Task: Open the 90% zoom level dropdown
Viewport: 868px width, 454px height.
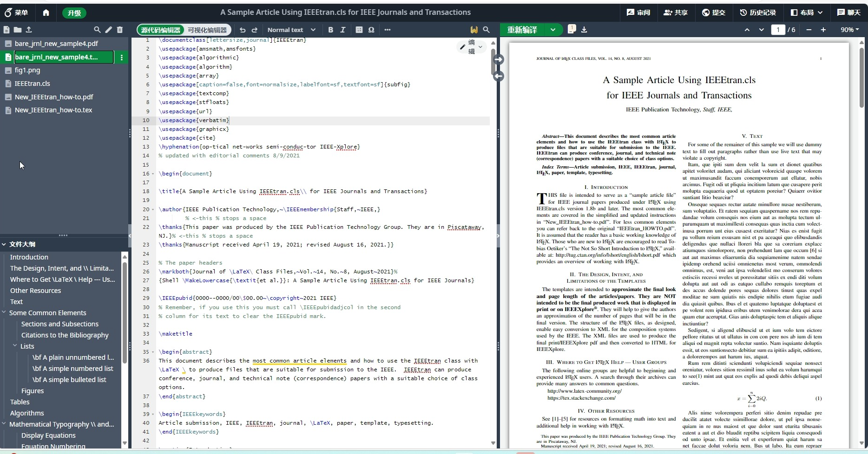Action: pyautogui.click(x=850, y=30)
